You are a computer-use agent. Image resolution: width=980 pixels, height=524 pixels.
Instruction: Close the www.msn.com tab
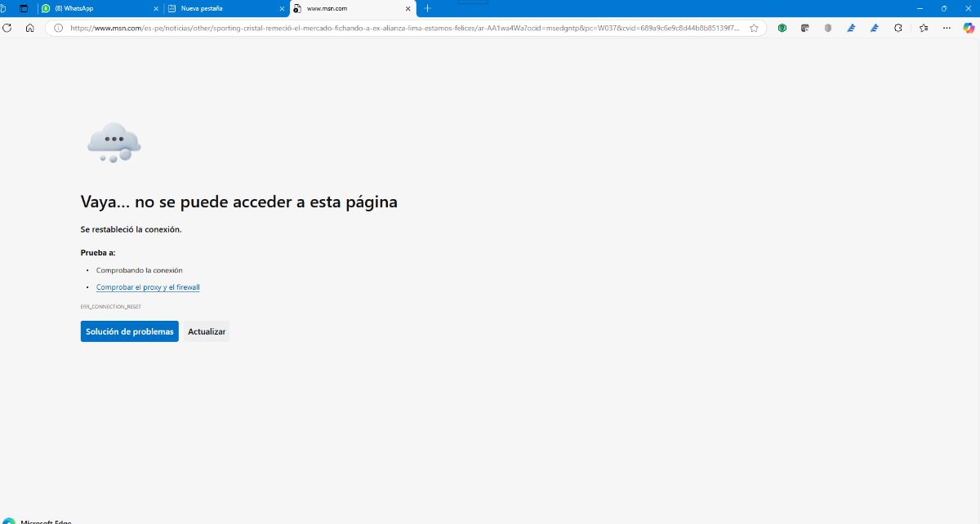pos(408,8)
